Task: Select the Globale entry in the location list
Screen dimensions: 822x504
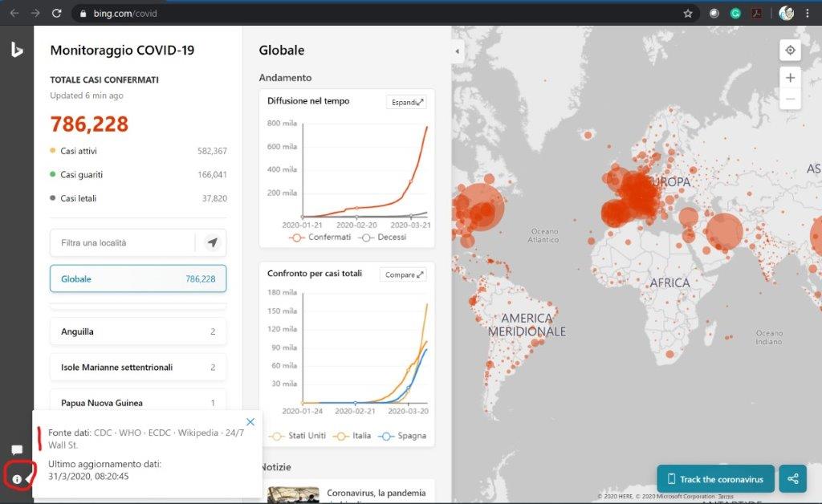Action: (x=138, y=278)
